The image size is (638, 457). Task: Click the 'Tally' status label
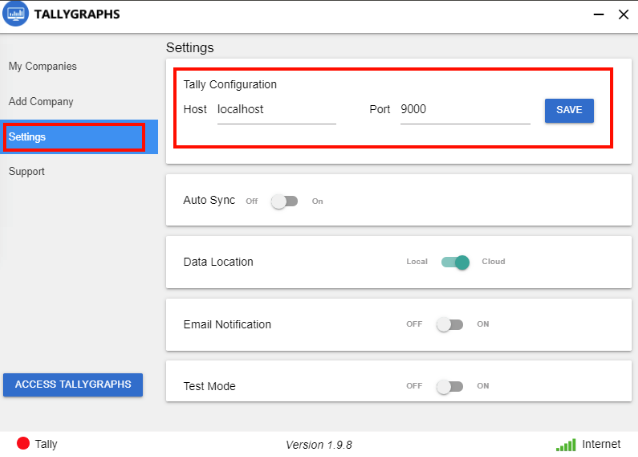[46, 444]
